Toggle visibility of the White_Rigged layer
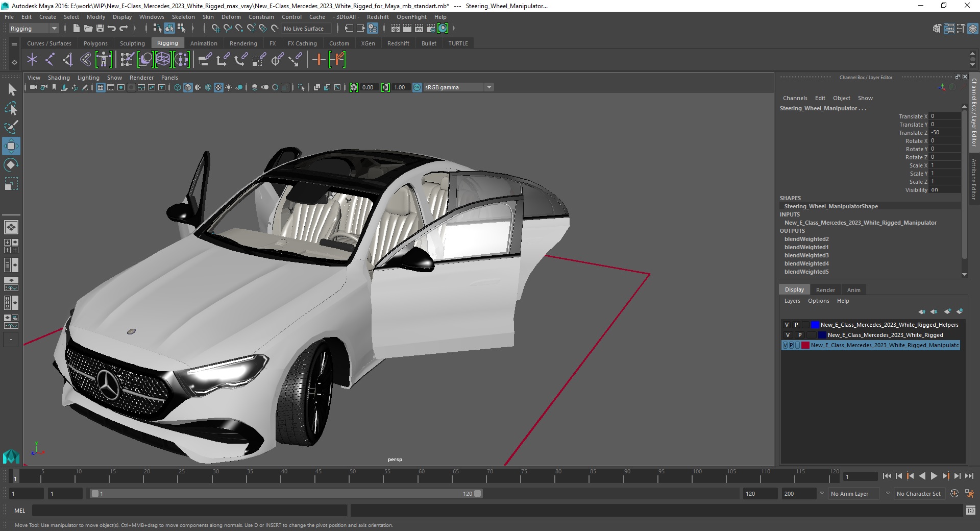 coord(788,335)
